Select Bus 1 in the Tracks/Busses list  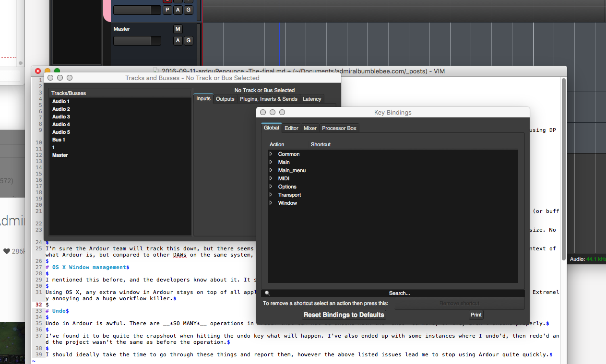(x=59, y=140)
